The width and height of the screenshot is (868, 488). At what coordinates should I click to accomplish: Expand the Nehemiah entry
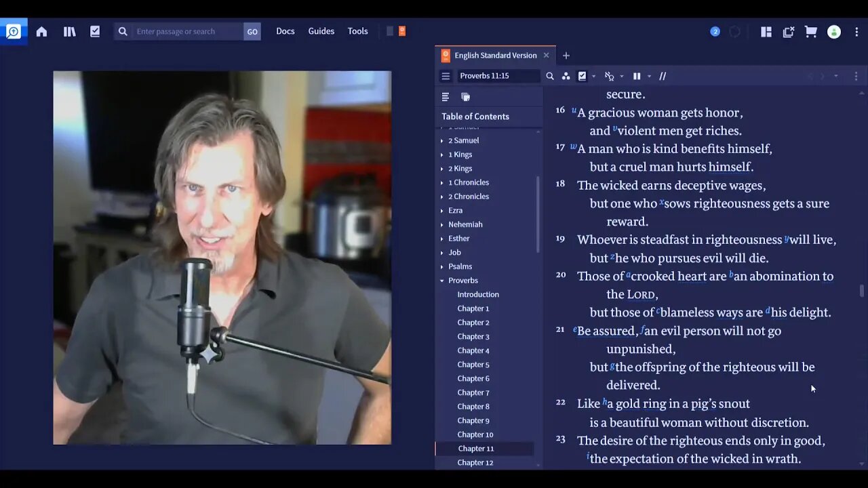point(441,225)
